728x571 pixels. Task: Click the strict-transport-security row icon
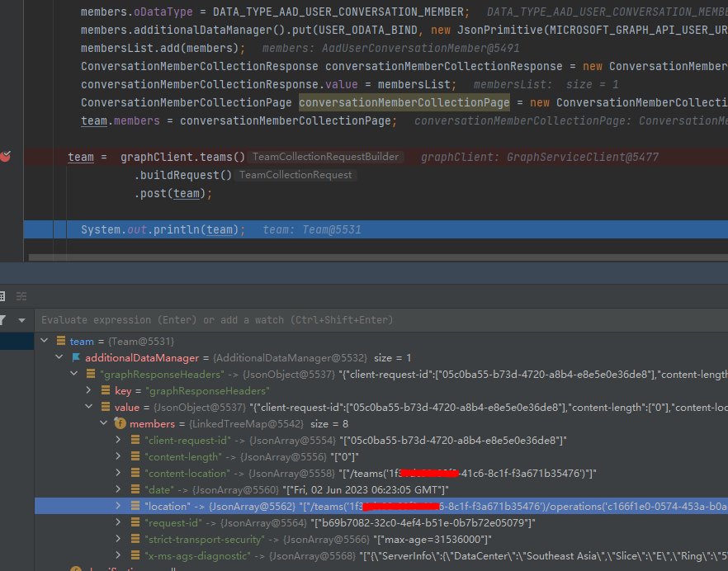tap(135, 539)
